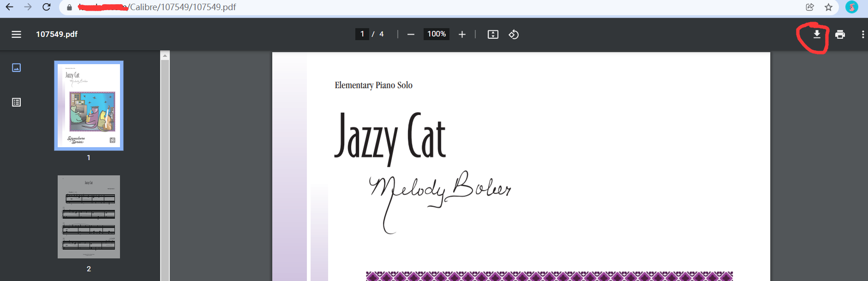Click the 100% zoom level field
This screenshot has height=281, width=868.
(437, 34)
